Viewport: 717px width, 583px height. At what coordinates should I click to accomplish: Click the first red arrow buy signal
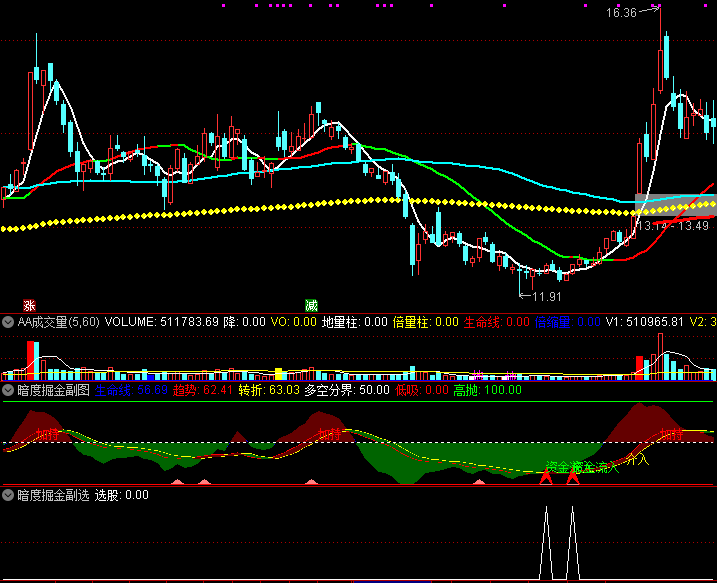pos(546,478)
